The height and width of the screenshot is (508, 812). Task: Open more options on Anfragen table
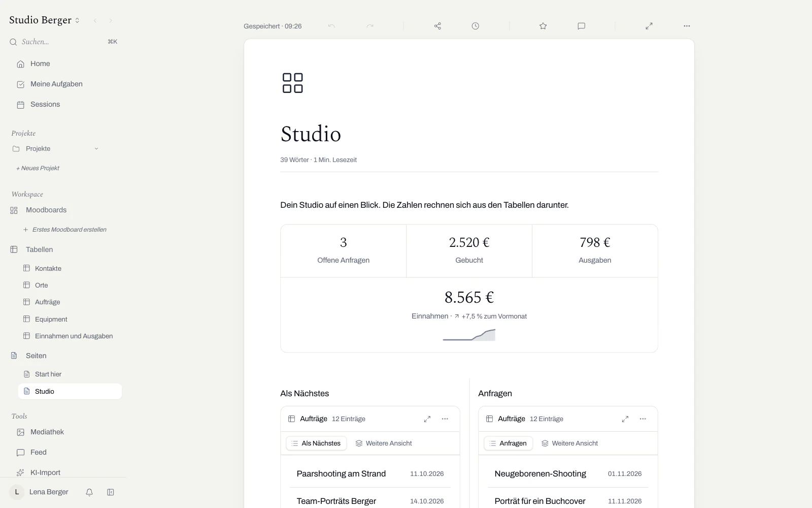(643, 419)
